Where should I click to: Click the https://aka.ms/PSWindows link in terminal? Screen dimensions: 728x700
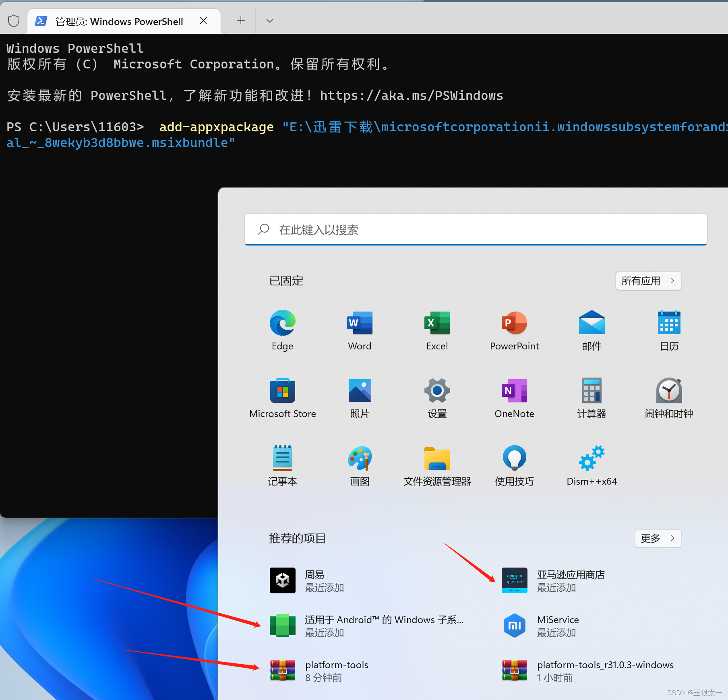click(412, 95)
